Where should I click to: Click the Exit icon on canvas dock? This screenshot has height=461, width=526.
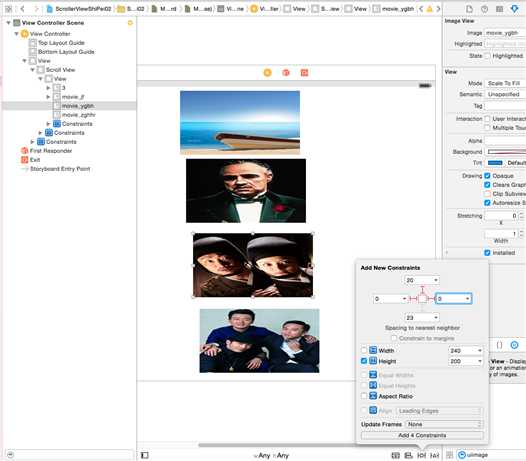pyautogui.click(x=304, y=72)
